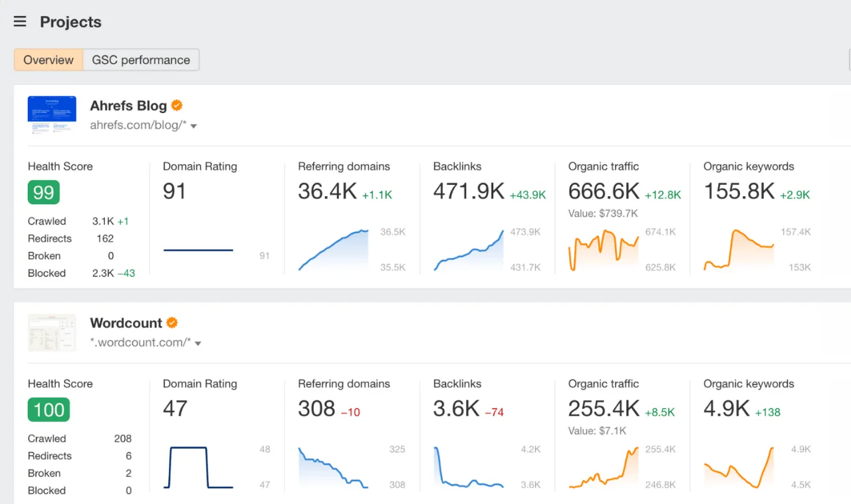Click the Health Score 99 badge
The height and width of the screenshot is (504, 851).
coord(44,192)
